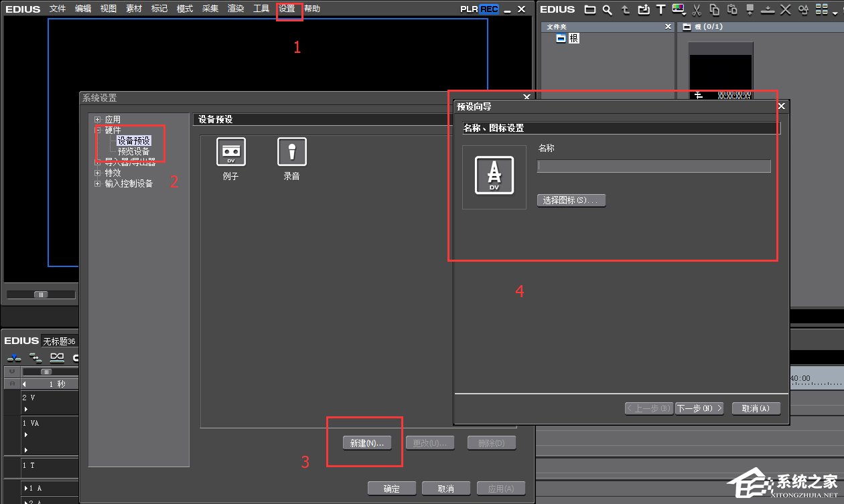Click the player shuttle slider handle

(x=42, y=295)
